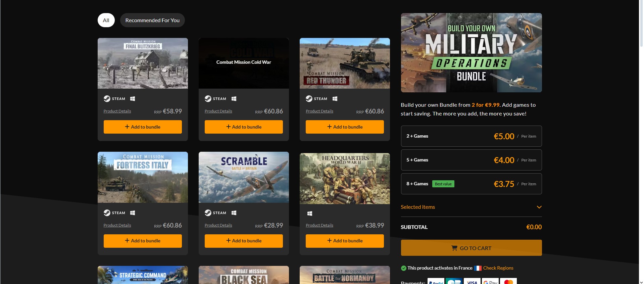The image size is (644, 284).
Task: Click Steam icon on Red Thunder card
Action: [309, 99]
